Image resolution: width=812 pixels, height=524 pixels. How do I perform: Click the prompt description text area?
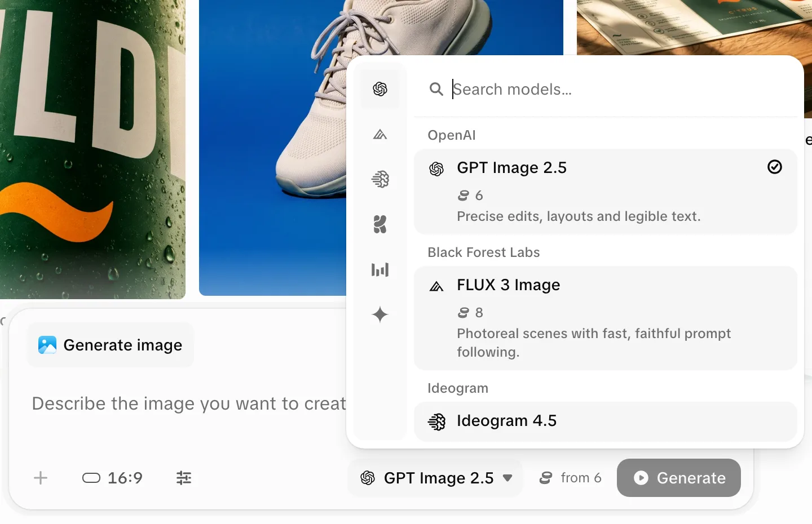pyautogui.click(x=189, y=403)
